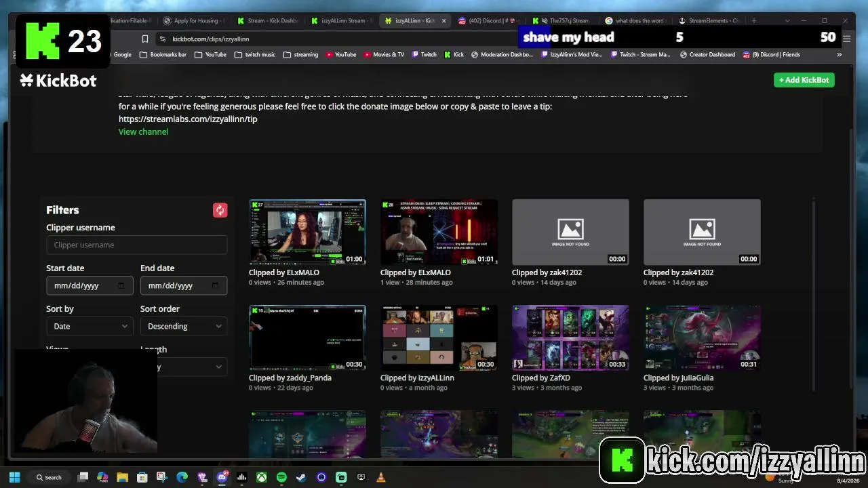Click the green Add KickBot button
This screenshot has height=488, width=868.
click(x=804, y=80)
